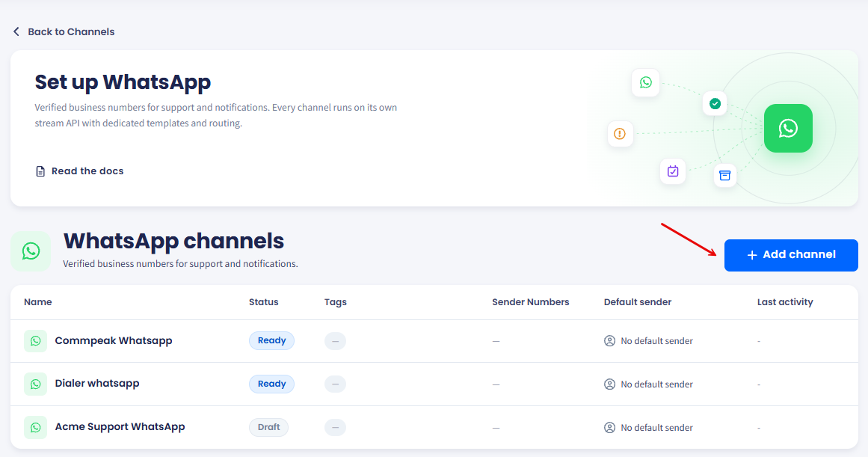Click No default sender text for Dialer whatsapp
Viewport: 868px width, 457px height.
coord(656,384)
